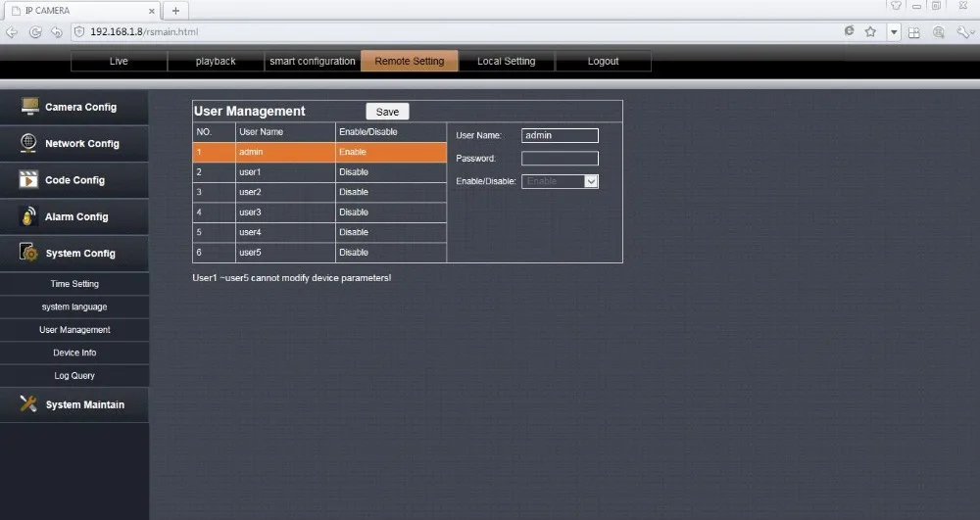980x520 pixels.
Task: Click the Camera Config monitor icon
Action: [x=29, y=106]
